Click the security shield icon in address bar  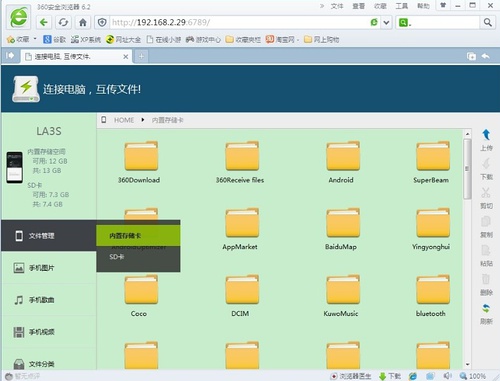(x=102, y=22)
